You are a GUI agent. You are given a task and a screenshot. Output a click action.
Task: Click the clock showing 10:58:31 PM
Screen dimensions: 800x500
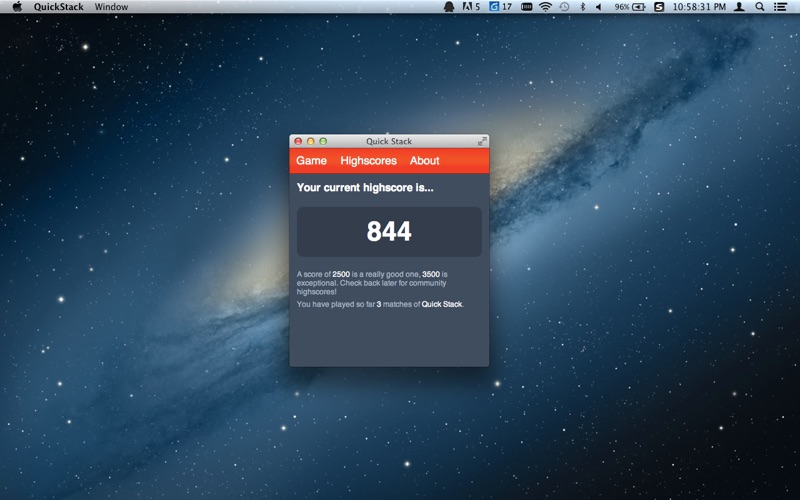pos(699,7)
